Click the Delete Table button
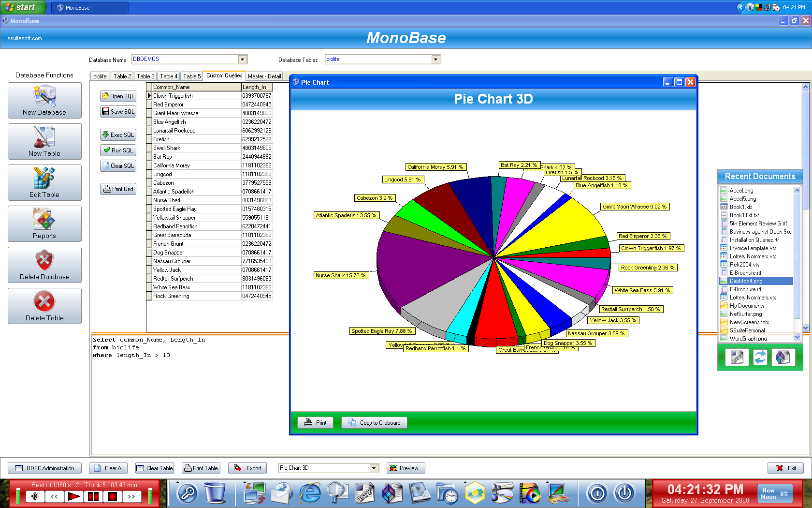Screen dimensions: 812x508 [x=44, y=306]
